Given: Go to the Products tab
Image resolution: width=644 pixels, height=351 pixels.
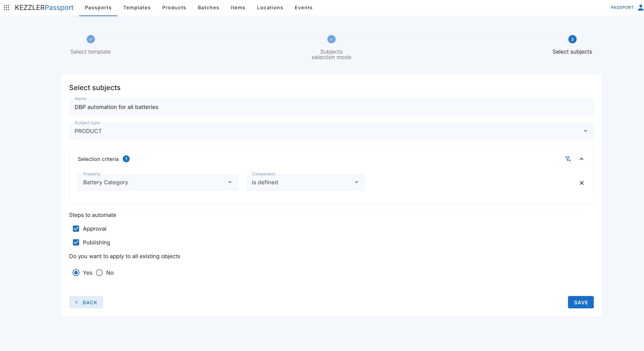Looking at the screenshot, I should (174, 8).
